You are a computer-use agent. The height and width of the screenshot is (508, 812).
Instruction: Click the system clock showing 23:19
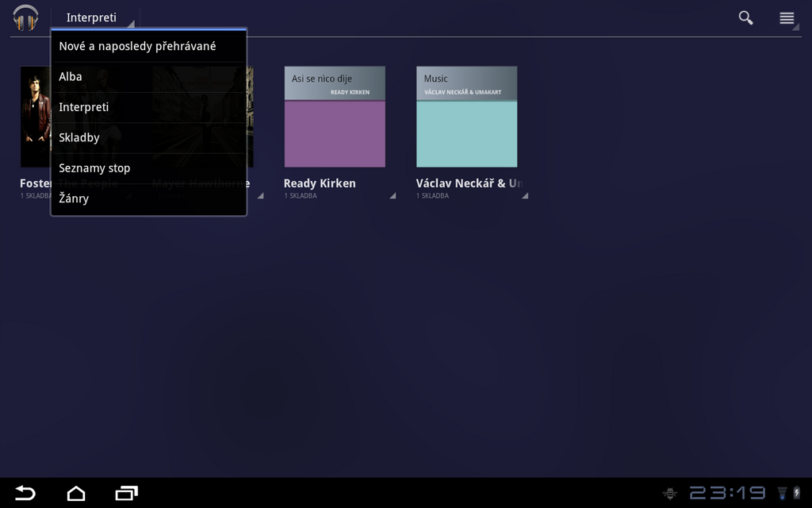click(726, 493)
